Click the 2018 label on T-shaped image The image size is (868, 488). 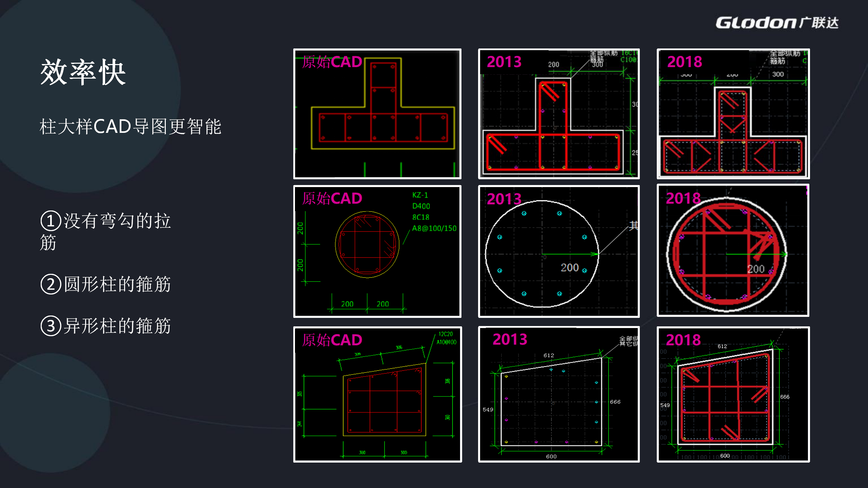click(x=685, y=62)
